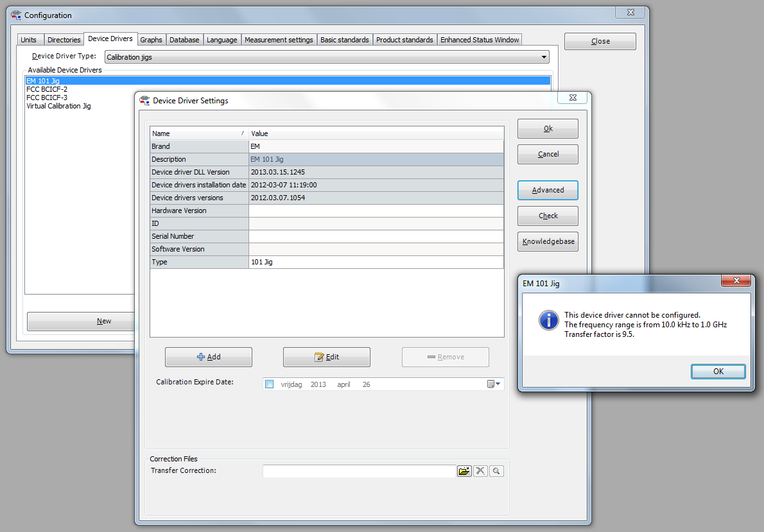The image size is (764, 532).
Task: Switch to the Graphs tab
Action: coord(151,40)
